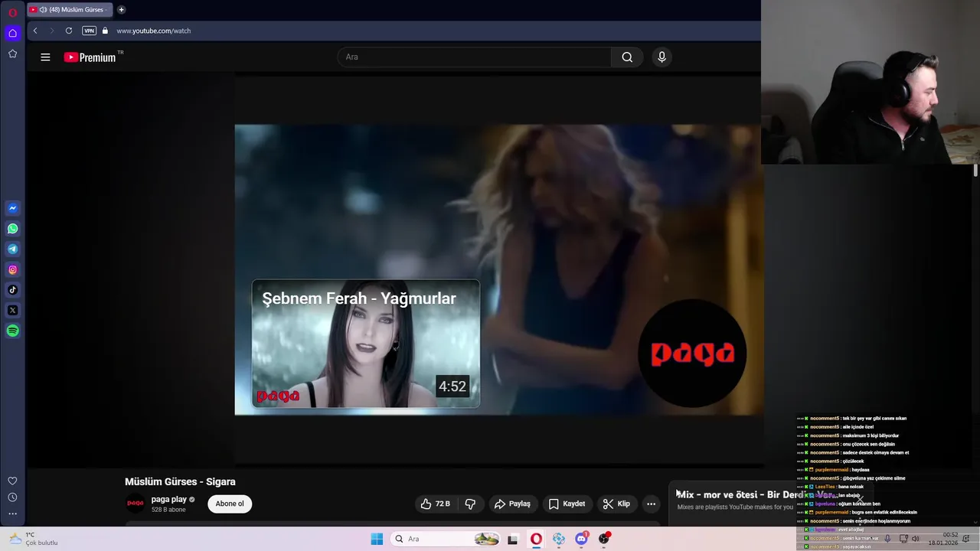Viewport: 980px width, 551px height.
Task: Start voice search with microphone icon
Action: click(x=662, y=57)
